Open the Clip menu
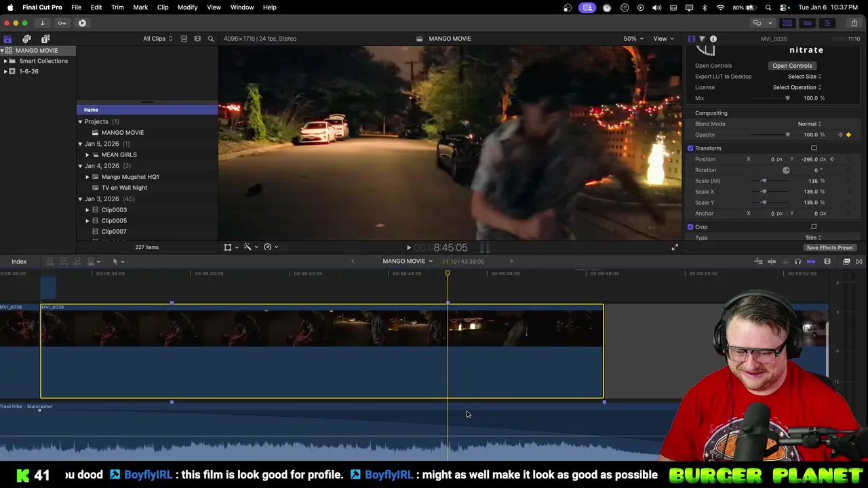Screen dimensions: 868x488 (163, 7)
